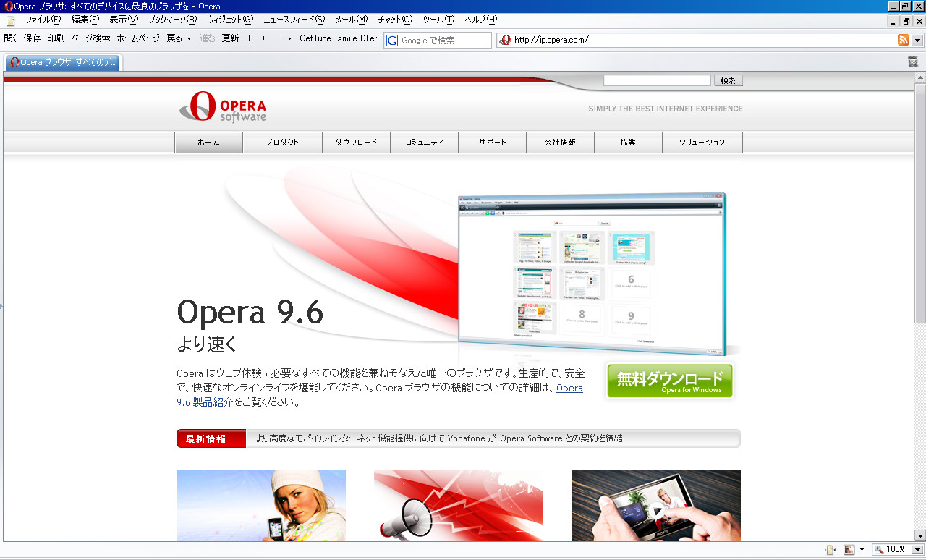Viewport: 926px width, 560px height.
Task: Click the Vodafone news headline link
Action: tap(439, 438)
